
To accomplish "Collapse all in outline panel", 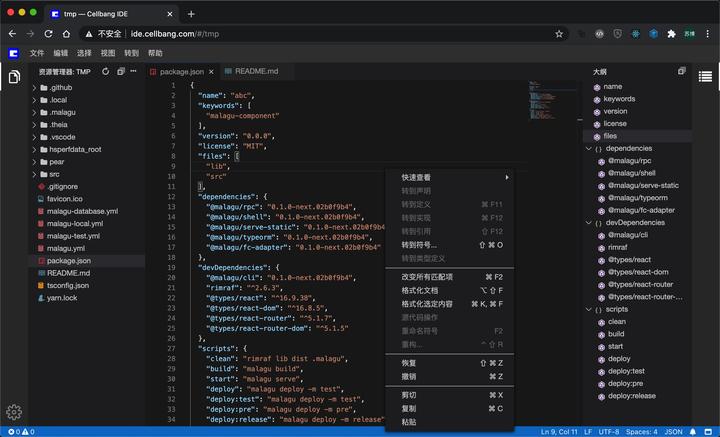I will click(681, 71).
